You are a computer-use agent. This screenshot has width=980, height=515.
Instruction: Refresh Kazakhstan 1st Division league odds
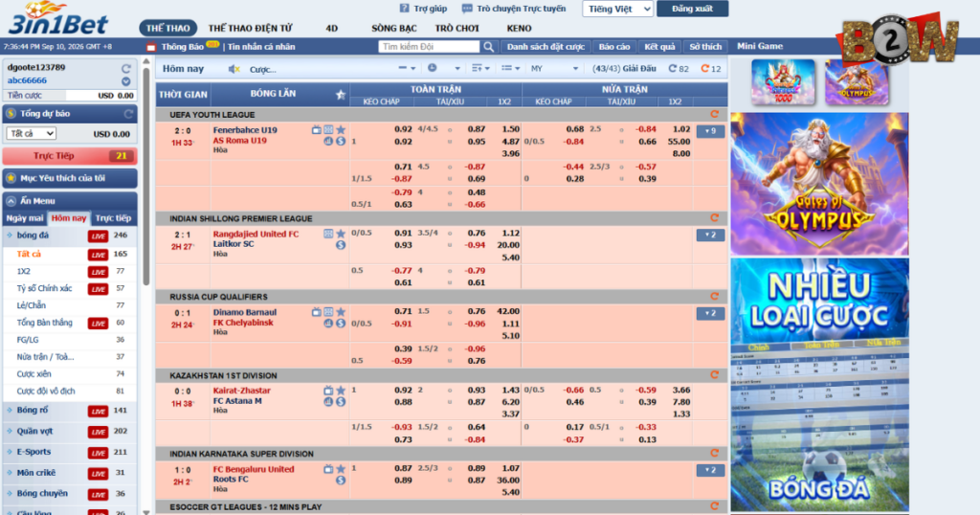(x=714, y=375)
